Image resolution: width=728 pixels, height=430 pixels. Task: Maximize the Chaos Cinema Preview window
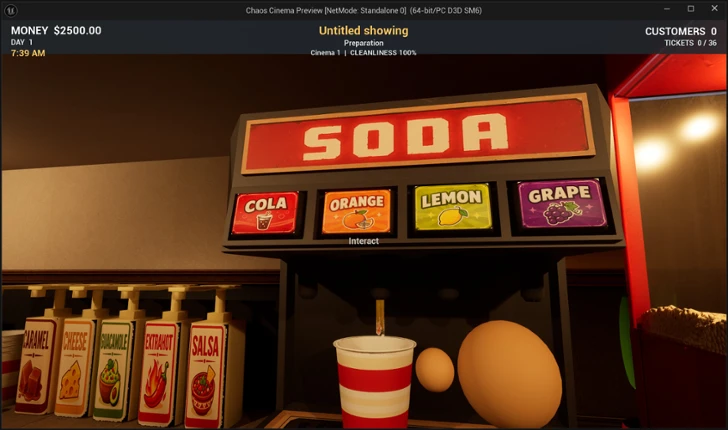point(691,9)
